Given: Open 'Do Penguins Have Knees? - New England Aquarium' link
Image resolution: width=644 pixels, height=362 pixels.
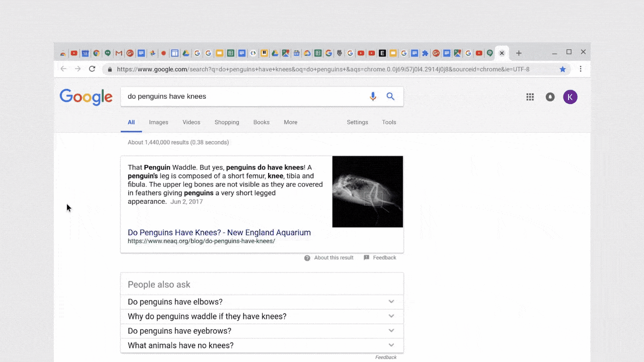Looking at the screenshot, I should click(x=219, y=232).
